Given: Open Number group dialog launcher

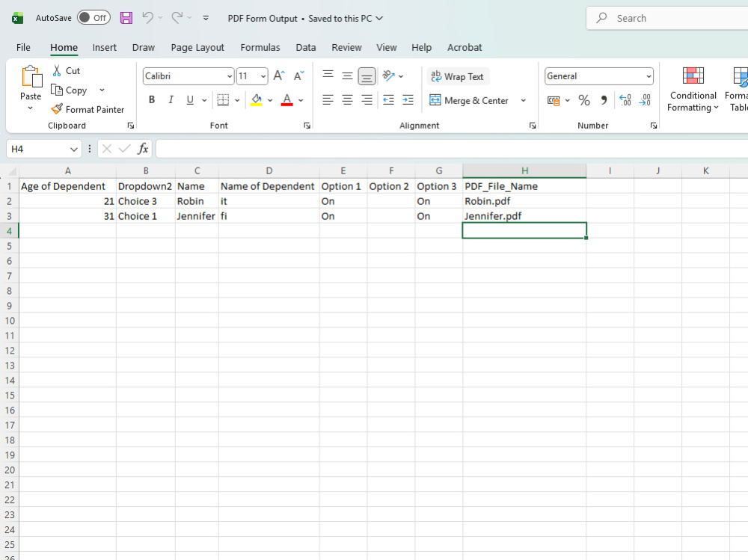Looking at the screenshot, I should coord(654,126).
